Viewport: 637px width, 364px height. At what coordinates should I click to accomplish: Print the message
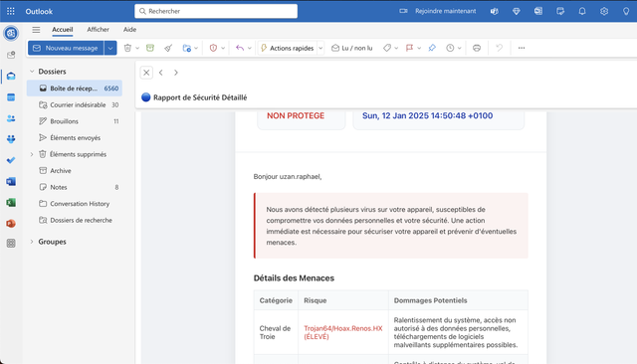tap(477, 48)
